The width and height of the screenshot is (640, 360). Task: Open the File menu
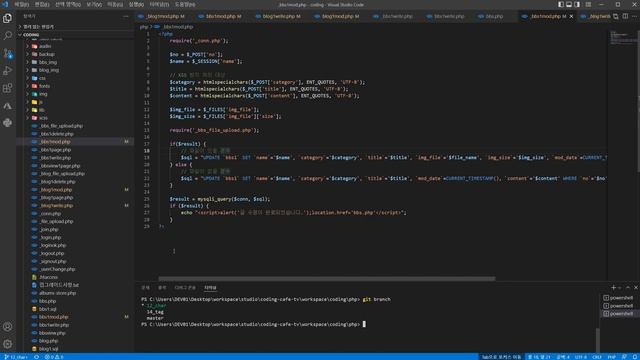tap(22, 4)
